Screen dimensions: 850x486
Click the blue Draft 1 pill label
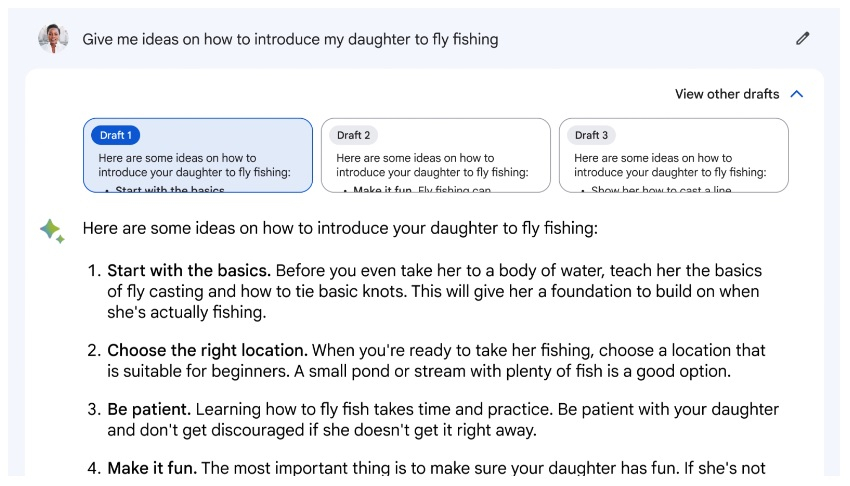[x=115, y=135]
